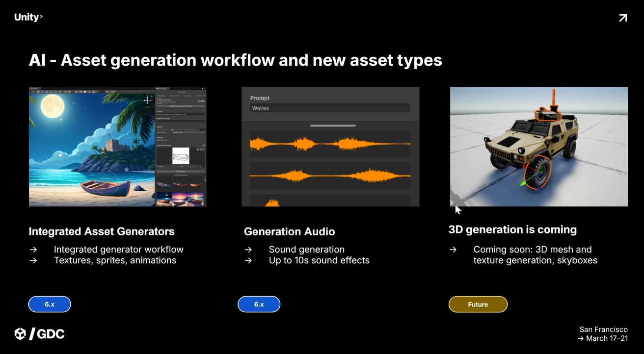This screenshot has width=644, height=354.
Task: Click the 'Textures, sprites, animations' text
Action: (115, 260)
